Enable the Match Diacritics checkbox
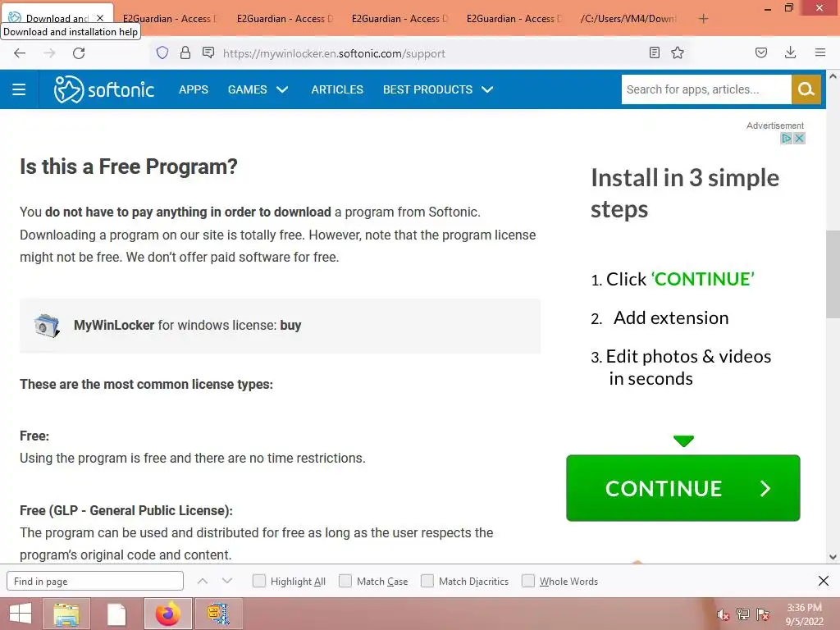 coord(427,581)
